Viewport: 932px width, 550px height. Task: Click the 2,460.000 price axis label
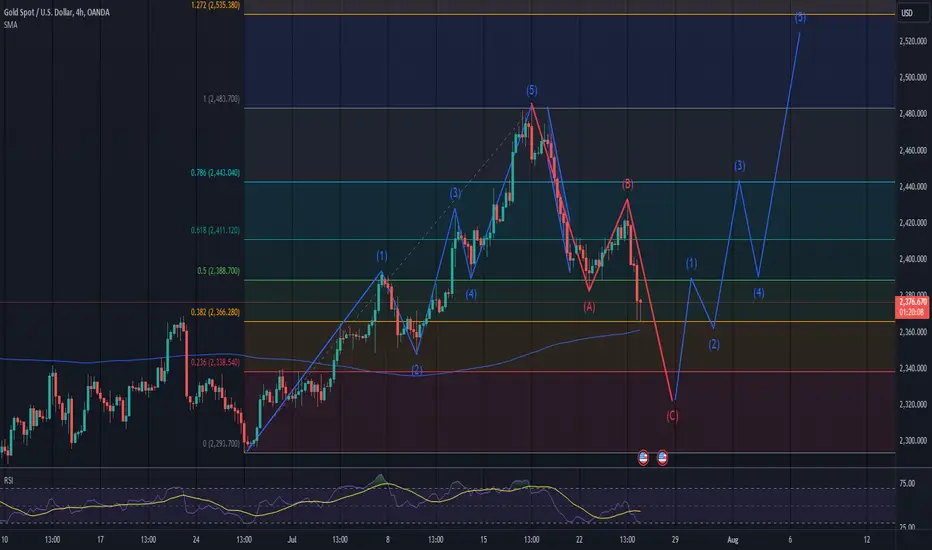click(913, 150)
